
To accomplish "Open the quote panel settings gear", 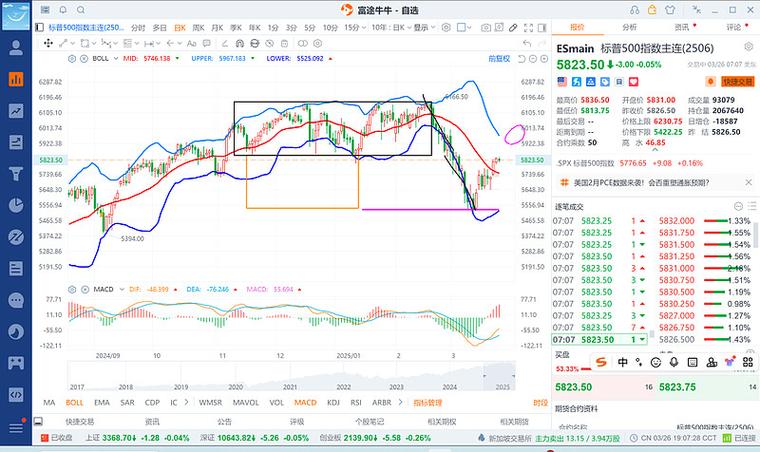I will [x=748, y=47].
